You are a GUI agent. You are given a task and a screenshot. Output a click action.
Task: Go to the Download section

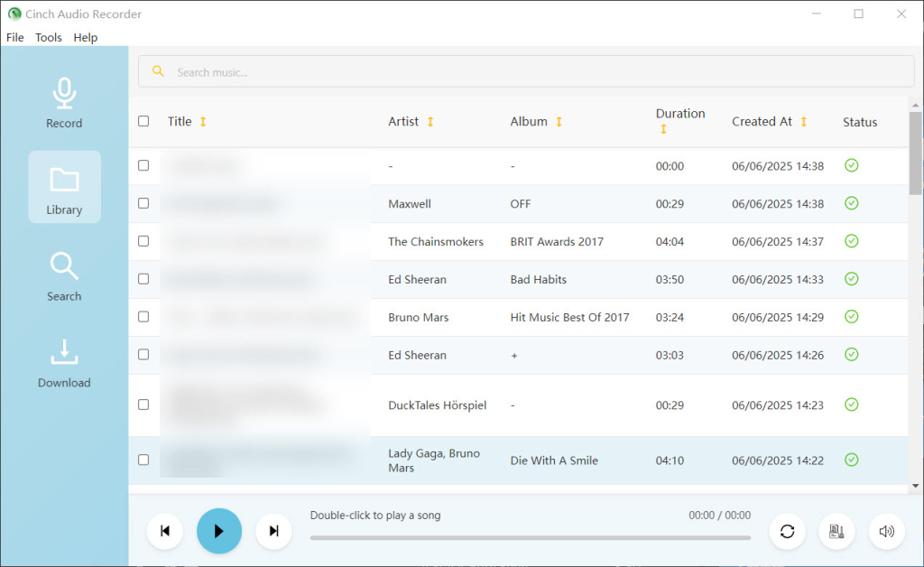click(x=64, y=362)
